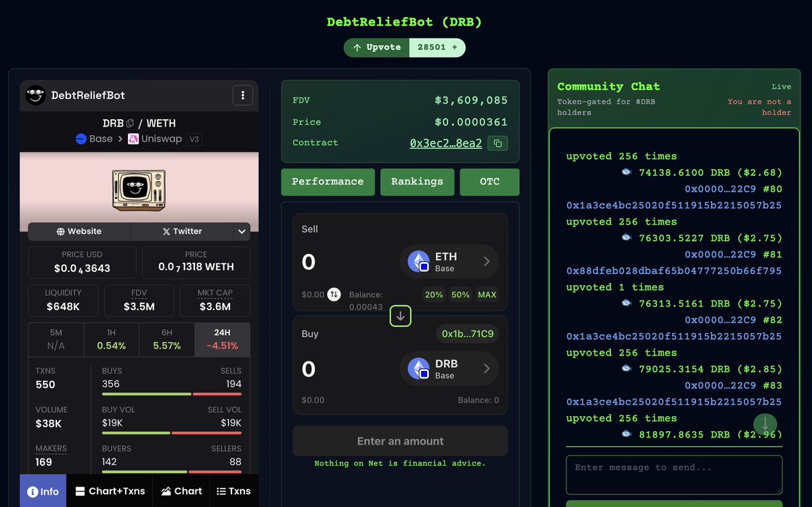Flip sell and buy tokens arrow

401,315
